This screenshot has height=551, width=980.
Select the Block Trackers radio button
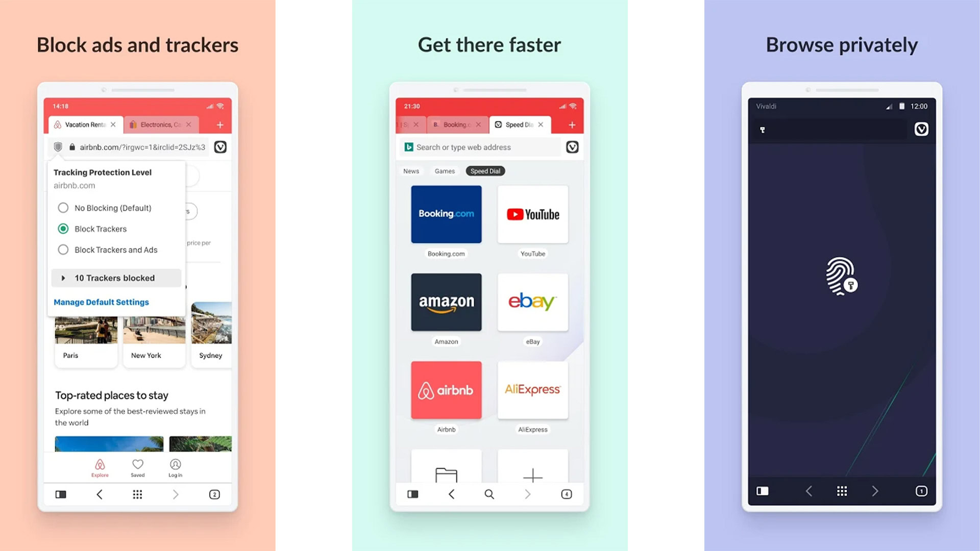63,228
